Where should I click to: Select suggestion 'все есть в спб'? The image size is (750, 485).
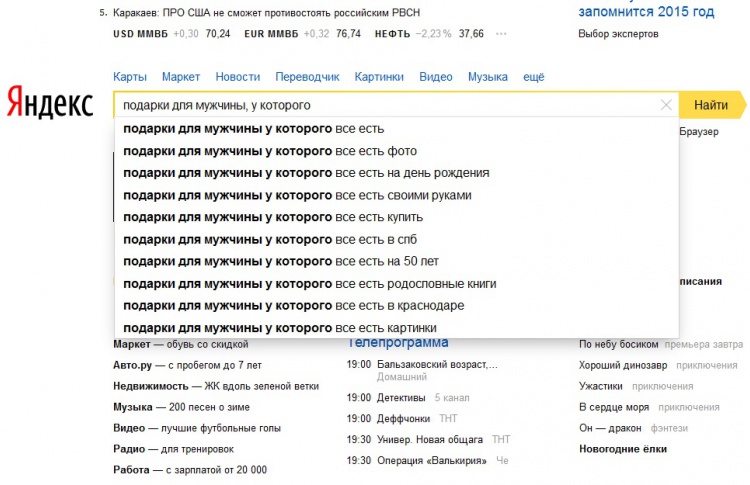(397, 239)
